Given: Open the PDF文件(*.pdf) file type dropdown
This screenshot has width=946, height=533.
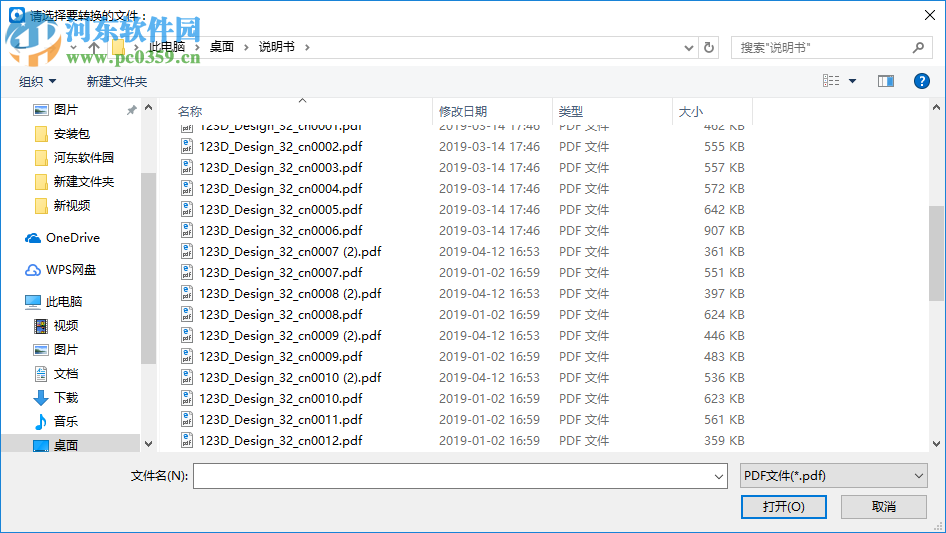Looking at the screenshot, I should pos(834,476).
